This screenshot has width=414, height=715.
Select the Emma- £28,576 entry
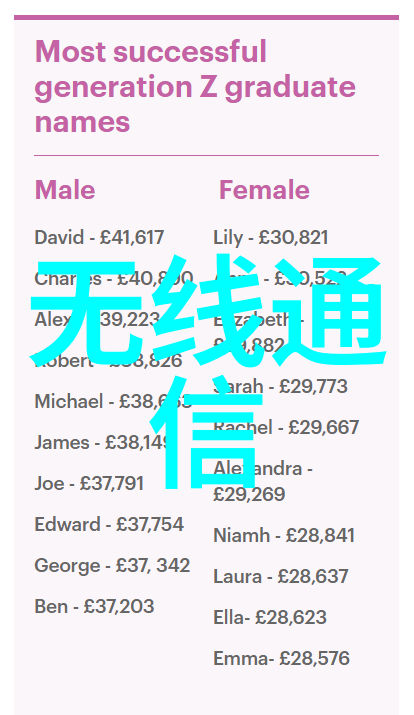[282, 658]
